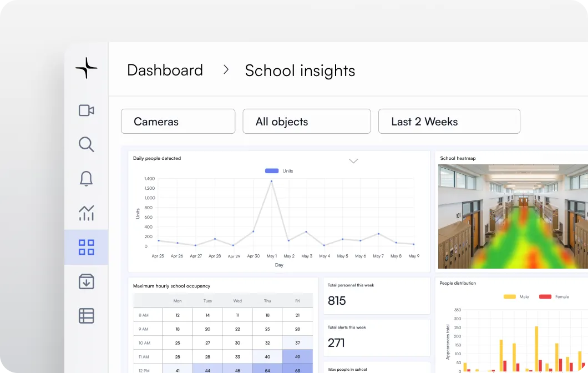Click the app logo at top of sidebar
588x373 pixels.
click(x=86, y=68)
